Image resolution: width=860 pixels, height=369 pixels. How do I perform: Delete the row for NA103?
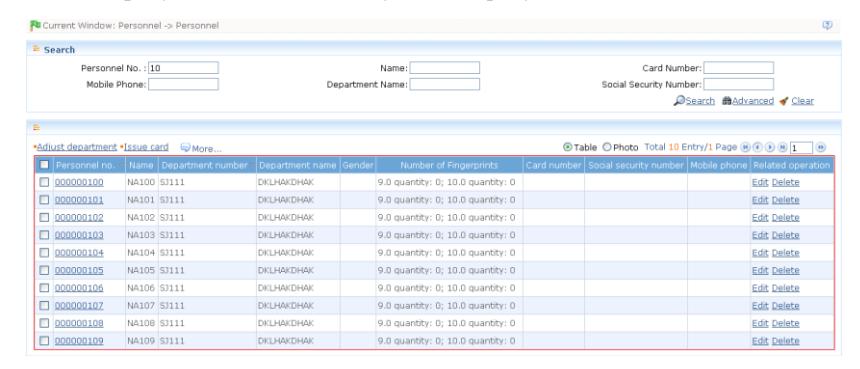(x=785, y=235)
